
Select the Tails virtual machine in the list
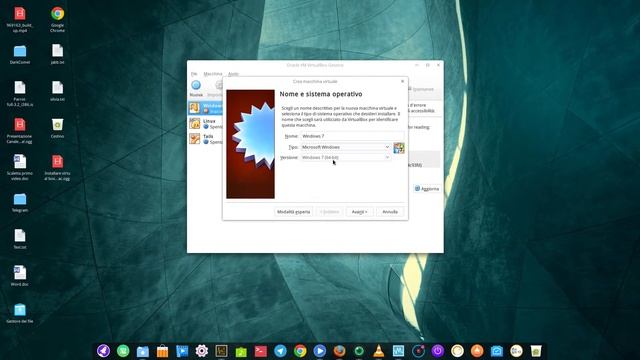click(205, 139)
